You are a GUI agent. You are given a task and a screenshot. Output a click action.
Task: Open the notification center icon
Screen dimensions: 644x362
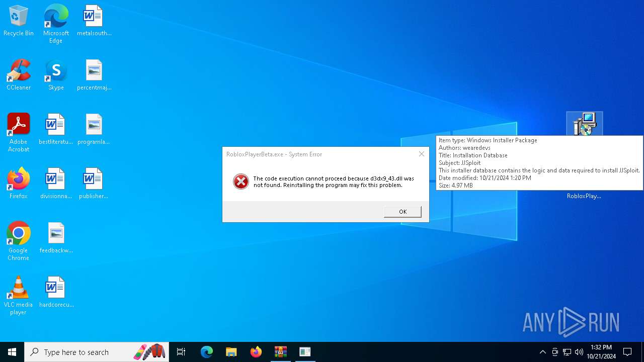(627, 352)
